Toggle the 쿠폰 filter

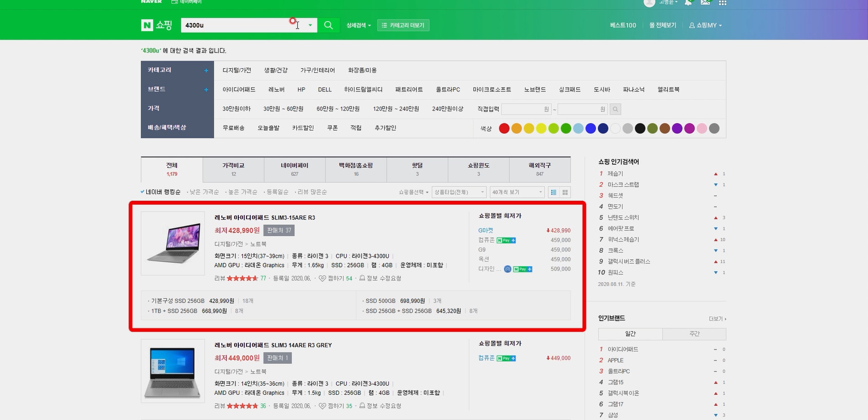[332, 128]
